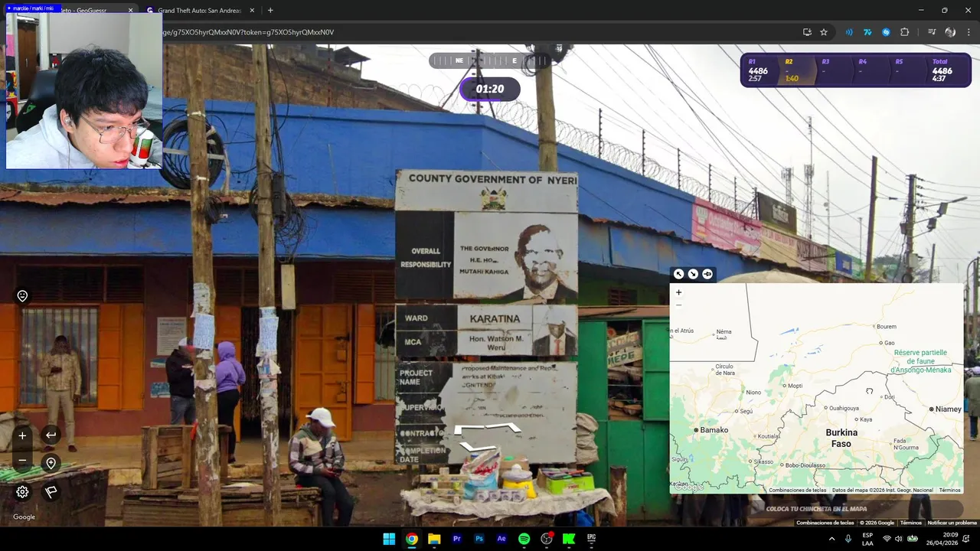The width and height of the screenshot is (980, 551).
Task: Open the taskbar volume control
Action: [899, 539]
